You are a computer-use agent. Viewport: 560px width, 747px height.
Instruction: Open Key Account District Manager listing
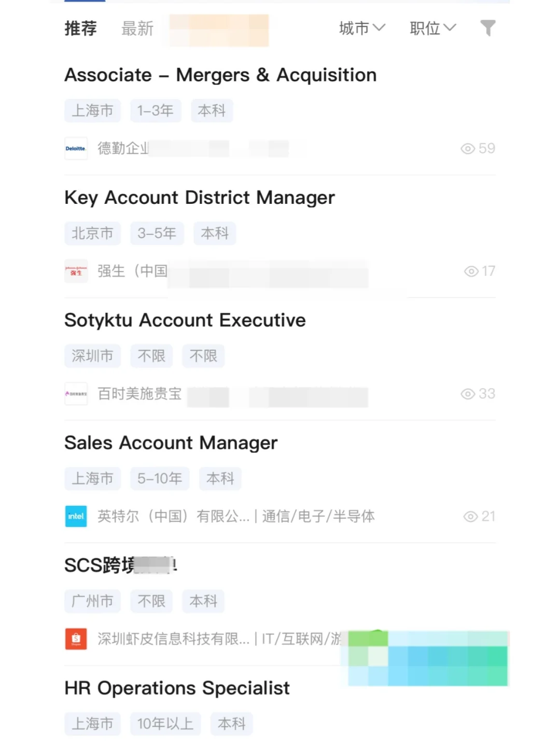(x=200, y=198)
